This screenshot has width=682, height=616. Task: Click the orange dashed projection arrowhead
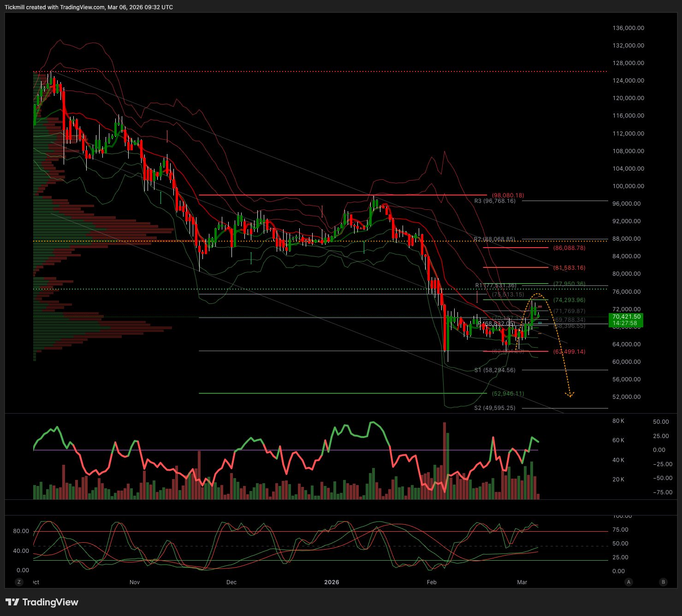click(x=570, y=394)
